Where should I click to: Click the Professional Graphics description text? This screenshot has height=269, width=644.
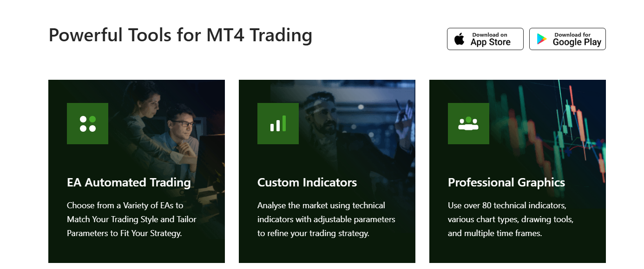click(x=511, y=219)
